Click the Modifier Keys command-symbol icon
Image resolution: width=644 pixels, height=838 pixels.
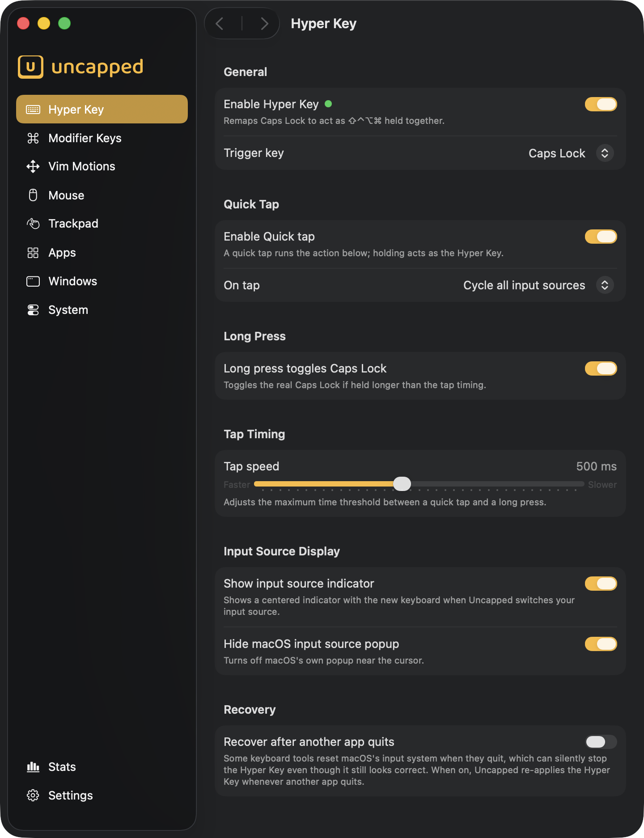pyautogui.click(x=33, y=138)
